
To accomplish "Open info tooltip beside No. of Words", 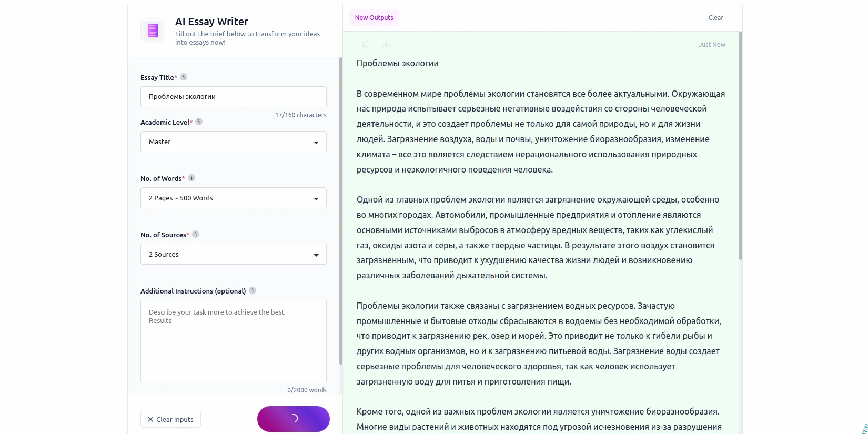I will click(191, 178).
